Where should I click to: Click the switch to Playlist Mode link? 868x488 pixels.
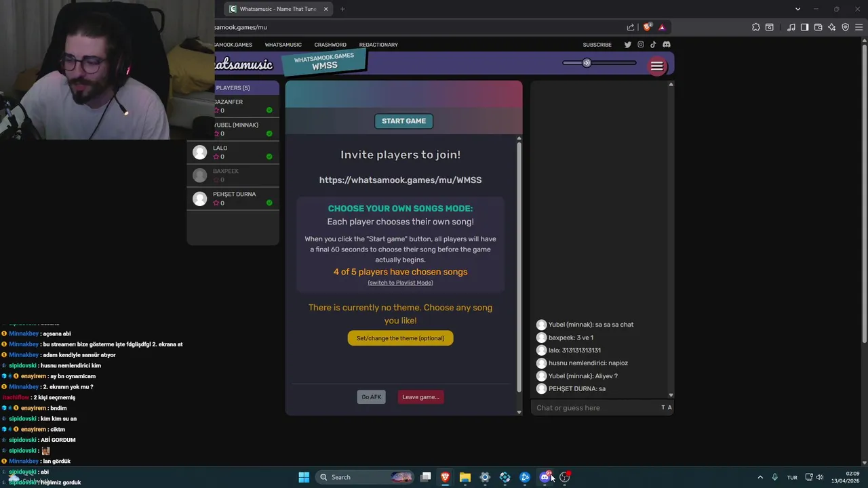coord(400,283)
